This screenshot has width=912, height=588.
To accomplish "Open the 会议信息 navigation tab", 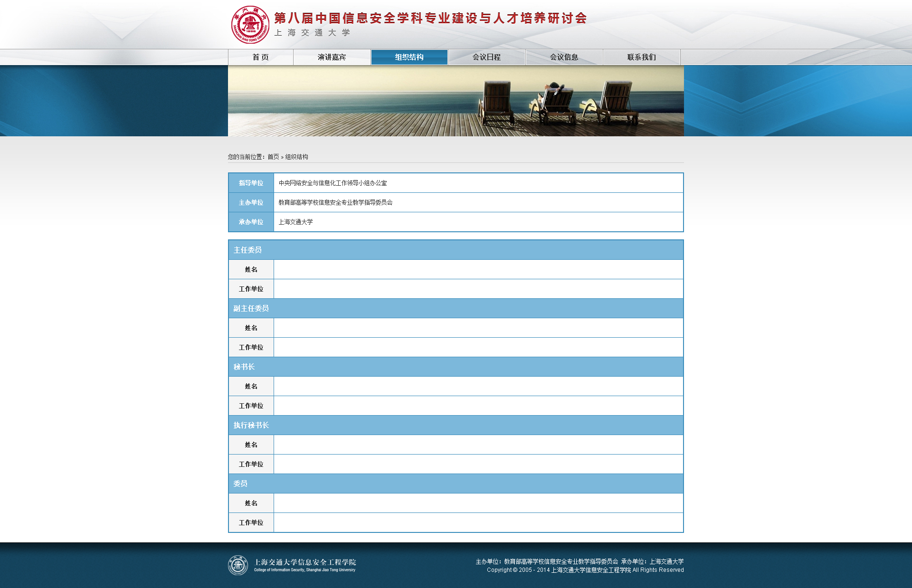I will tap(564, 57).
